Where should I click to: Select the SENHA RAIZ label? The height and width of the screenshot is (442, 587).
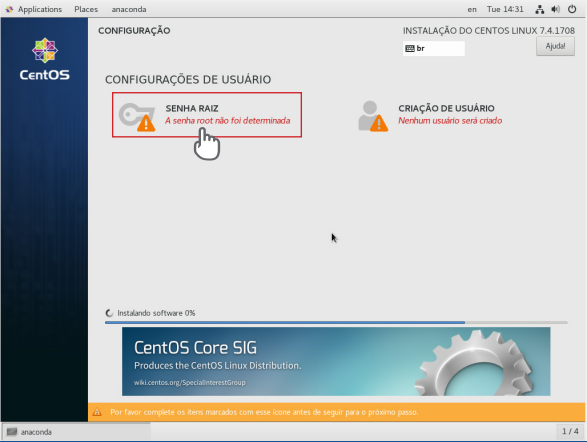pos(192,109)
